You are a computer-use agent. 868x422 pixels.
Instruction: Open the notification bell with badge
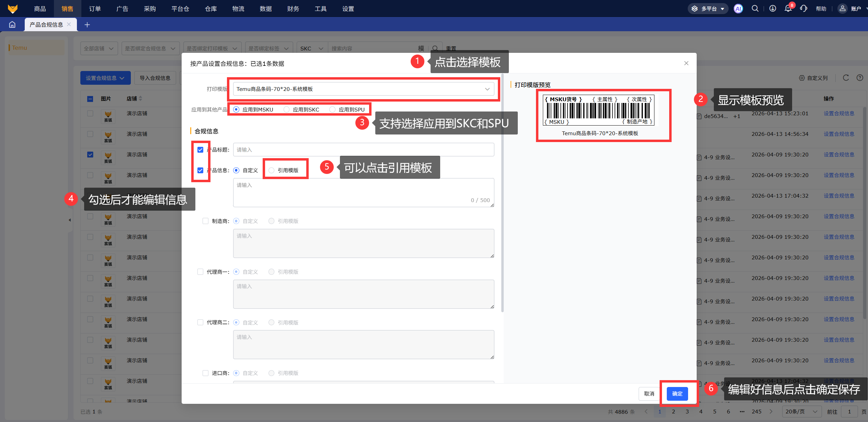tap(788, 9)
